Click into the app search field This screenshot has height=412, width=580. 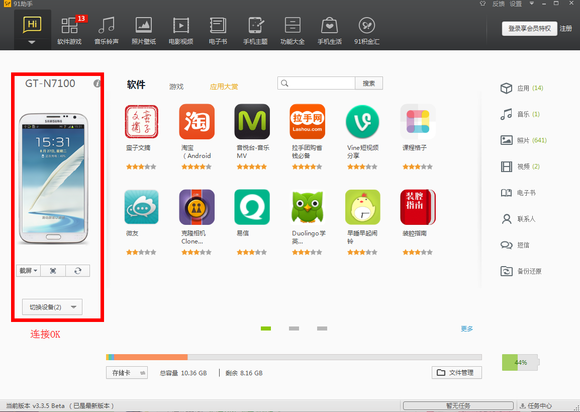(316, 83)
